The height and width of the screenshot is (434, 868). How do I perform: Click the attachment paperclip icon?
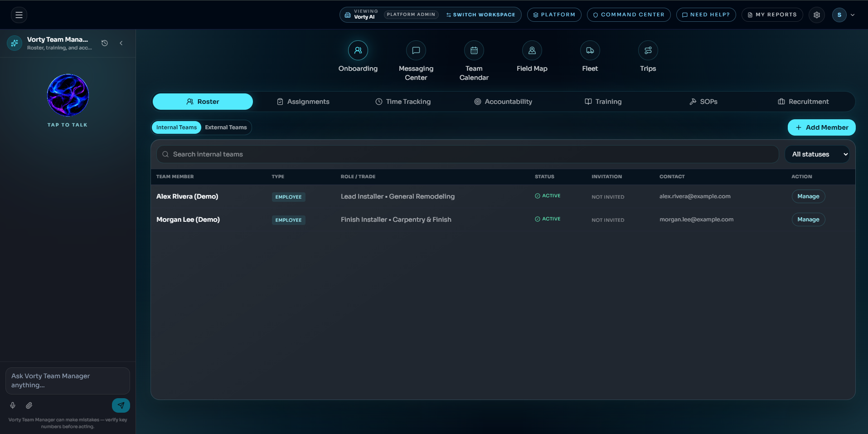pyautogui.click(x=29, y=405)
